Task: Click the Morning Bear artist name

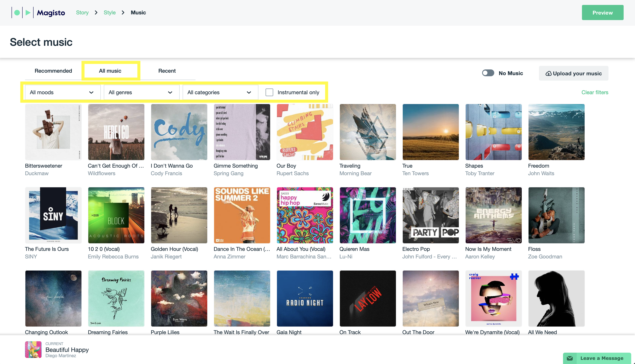Action: coord(355,173)
